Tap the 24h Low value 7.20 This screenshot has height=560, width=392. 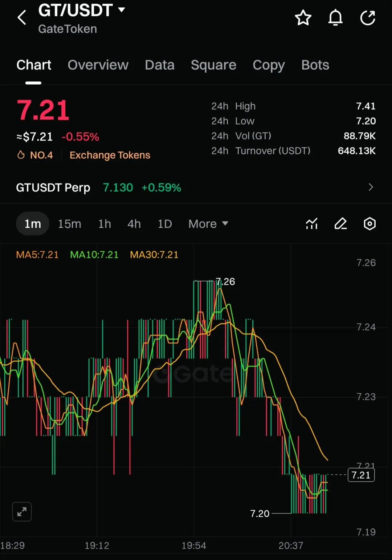[366, 121]
